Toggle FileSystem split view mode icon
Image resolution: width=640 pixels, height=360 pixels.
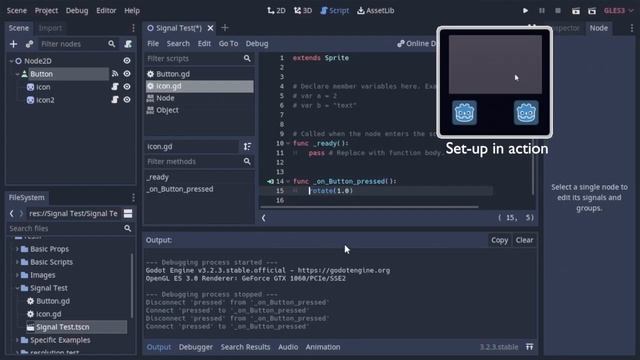tap(128, 213)
